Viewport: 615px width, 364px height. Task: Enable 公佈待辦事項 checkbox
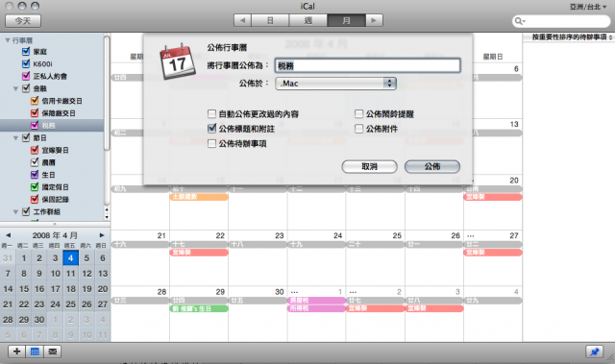tap(211, 144)
